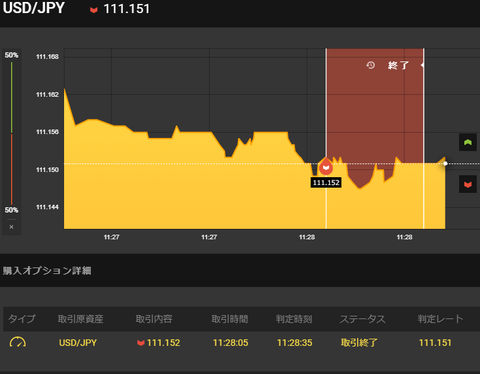Click the 購入オプション詳細 section title
The image size is (480, 374).
(x=47, y=270)
